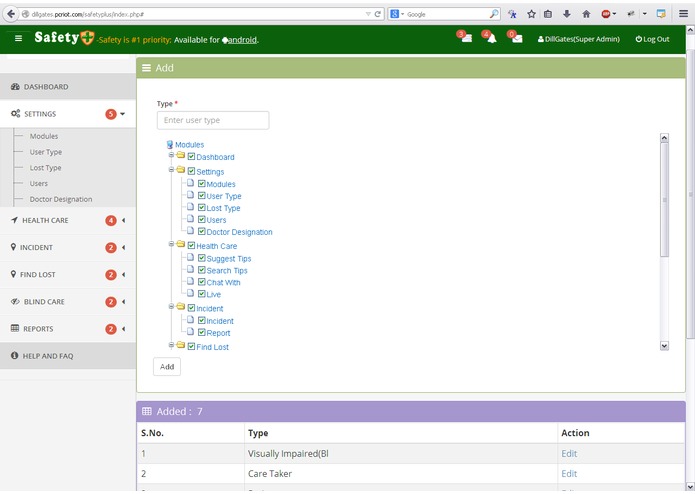Click list icon in Add panel header
The width and height of the screenshot is (695, 494).
(146, 68)
